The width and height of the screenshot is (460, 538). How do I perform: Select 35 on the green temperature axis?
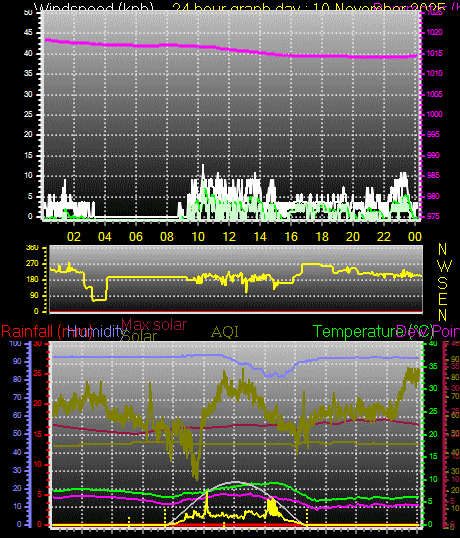pos(433,366)
